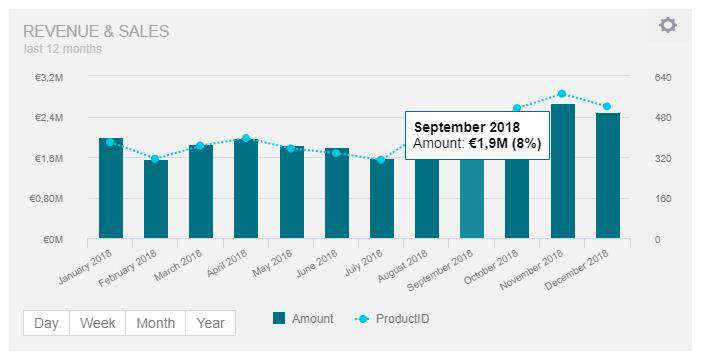Click the December 2018 line data point
The height and width of the screenshot is (364, 705).
click(x=607, y=107)
